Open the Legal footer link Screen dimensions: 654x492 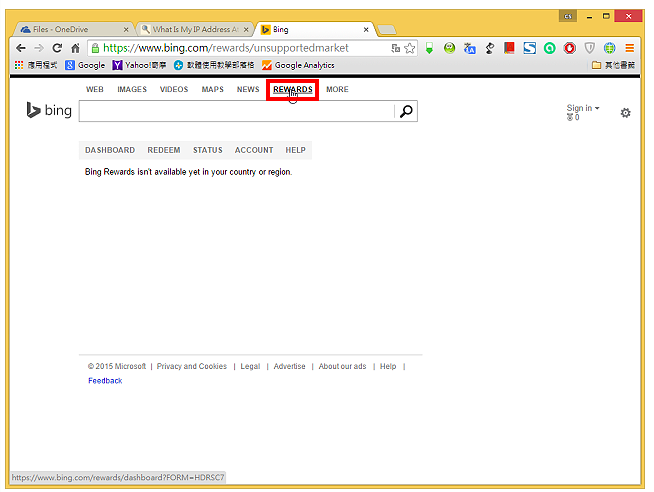(x=250, y=366)
